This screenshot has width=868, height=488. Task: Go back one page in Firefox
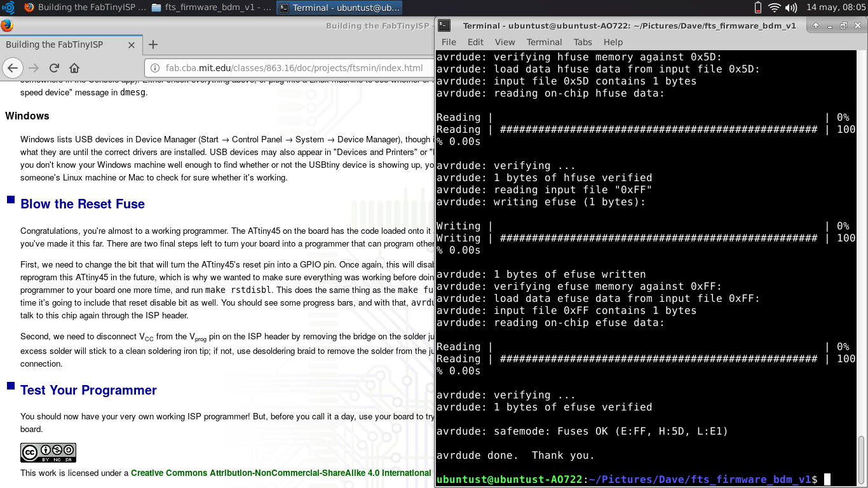[x=13, y=68]
